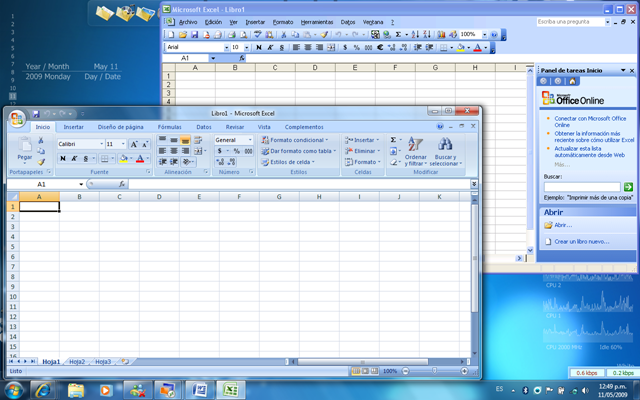
Task: Click Buscar input field in task pane
Action: [582, 187]
